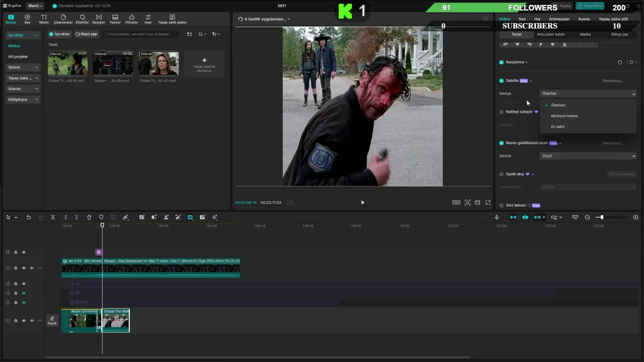Click the Kayıt yap record button
Image resolution: width=644 pixels, height=362 pixels.
87,34
